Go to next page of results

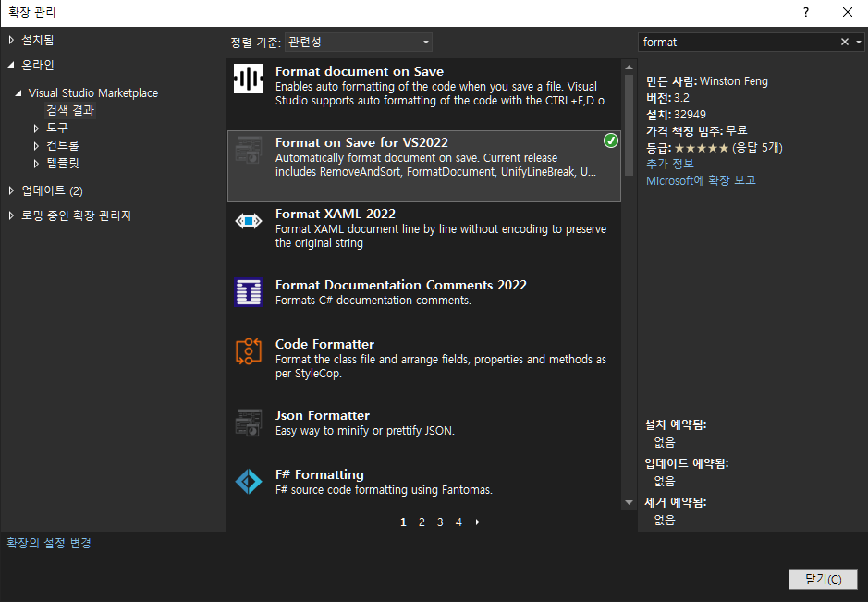(477, 522)
